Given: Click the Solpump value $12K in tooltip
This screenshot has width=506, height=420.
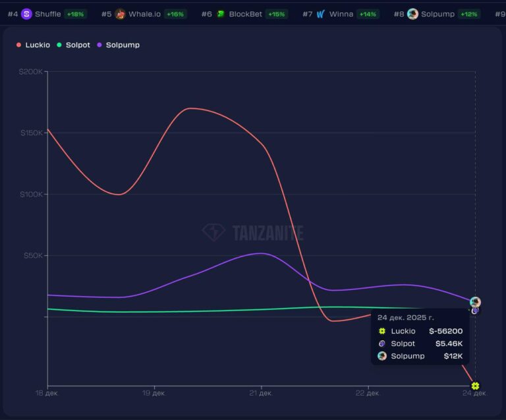Looking at the screenshot, I should click(453, 356).
